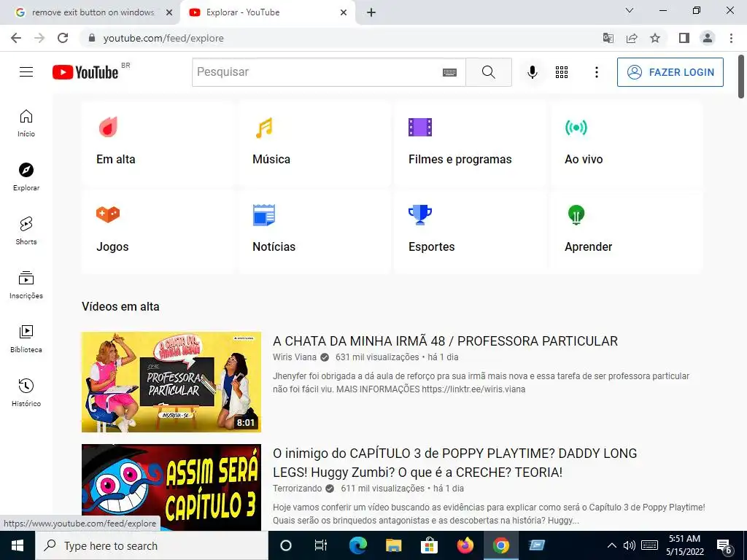Open Cortana from the taskbar
This screenshot has height=560, width=747.
point(286,545)
